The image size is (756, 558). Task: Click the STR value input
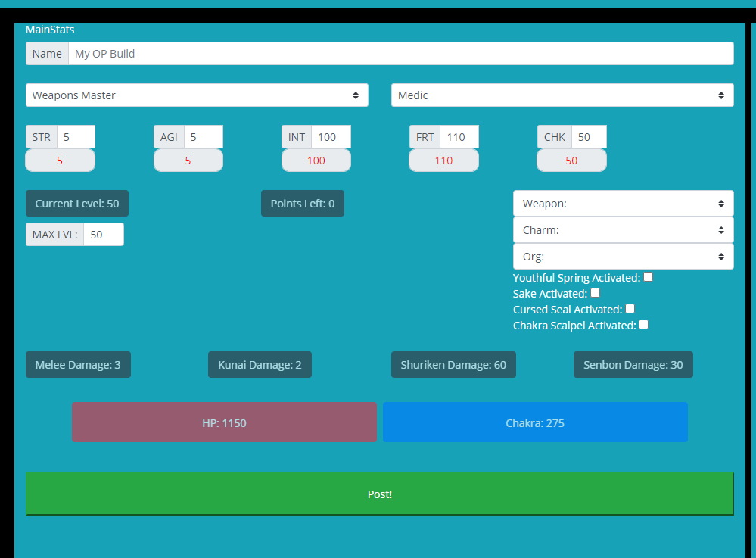coord(76,137)
